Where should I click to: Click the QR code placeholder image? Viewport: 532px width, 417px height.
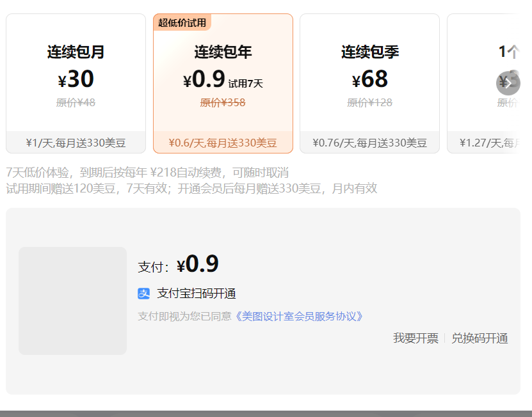72,301
